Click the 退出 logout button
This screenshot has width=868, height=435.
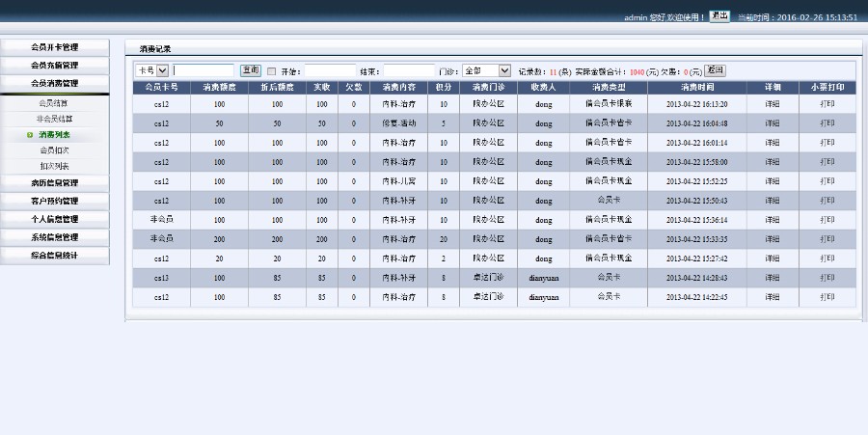pyautogui.click(x=719, y=16)
